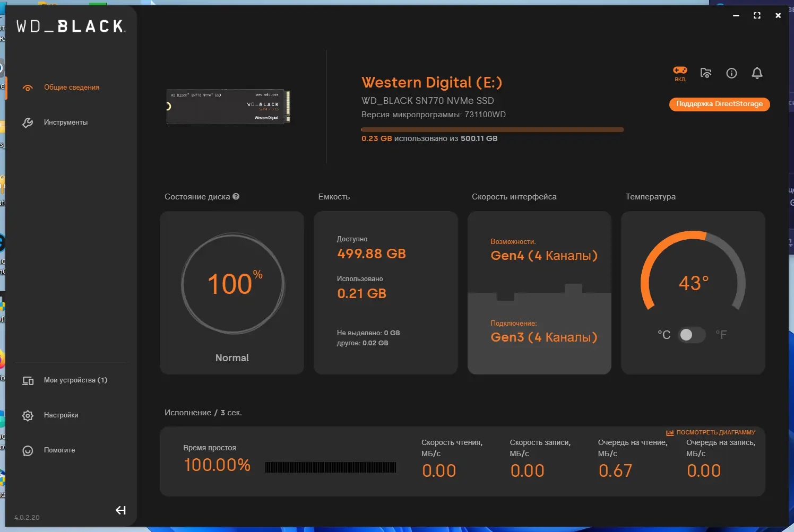
Task: Select the eye icon beside Общие сведения
Action: pos(28,88)
